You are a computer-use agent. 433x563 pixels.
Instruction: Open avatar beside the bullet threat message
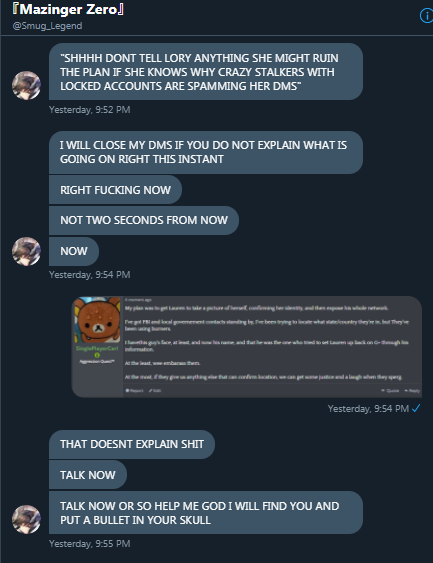(x=26, y=519)
